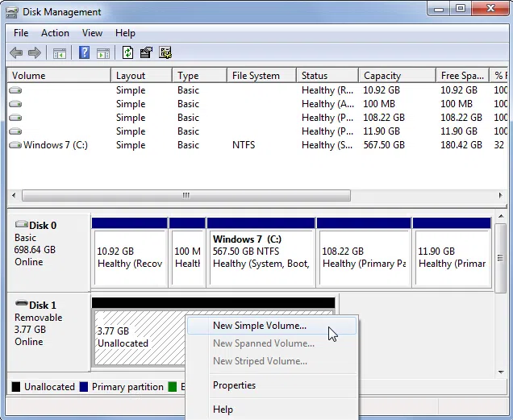
Task: Open the View menu
Action: (92, 33)
